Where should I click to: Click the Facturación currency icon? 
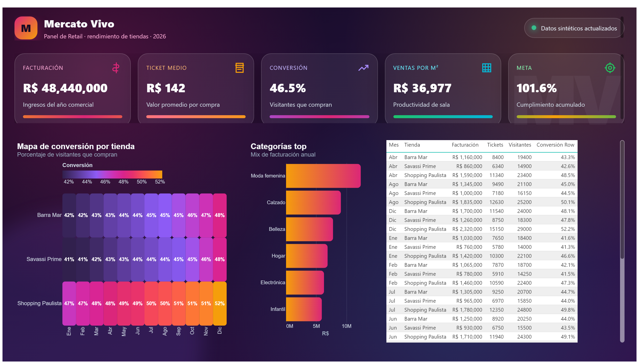pos(116,68)
